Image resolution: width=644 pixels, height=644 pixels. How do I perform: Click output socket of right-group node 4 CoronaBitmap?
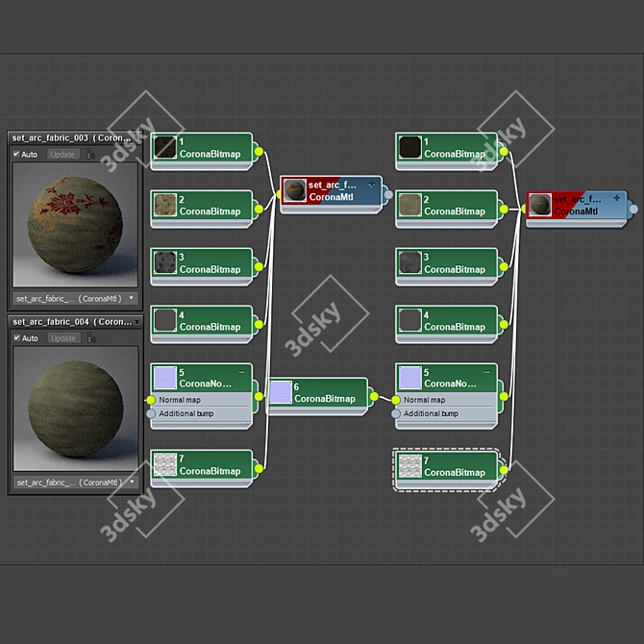tap(504, 325)
